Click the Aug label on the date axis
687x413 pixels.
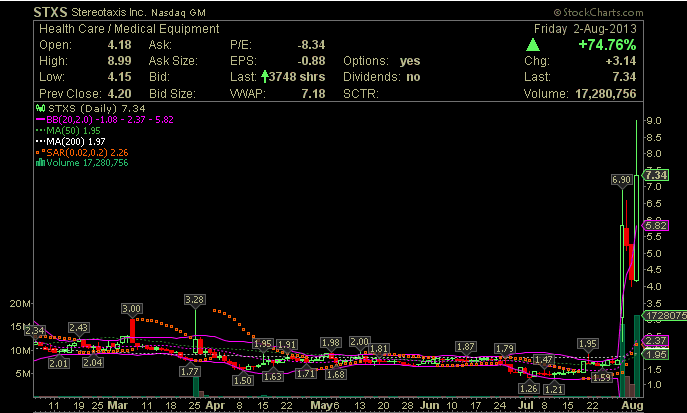pos(633,405)
